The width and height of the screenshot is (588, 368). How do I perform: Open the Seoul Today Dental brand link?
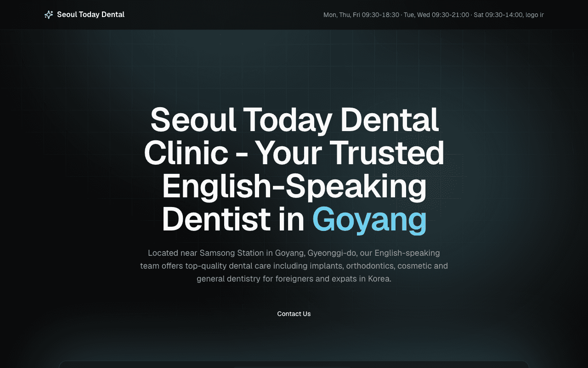click(x=85, y=15)
